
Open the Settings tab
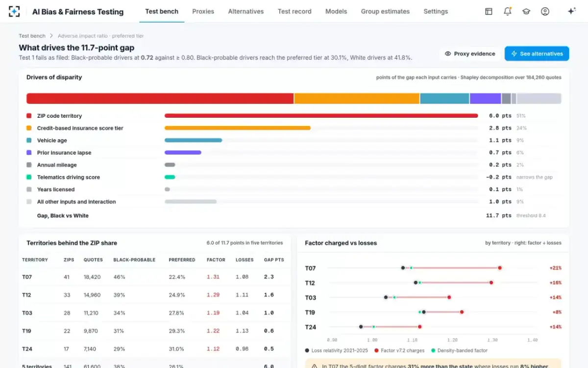[436, 11]
